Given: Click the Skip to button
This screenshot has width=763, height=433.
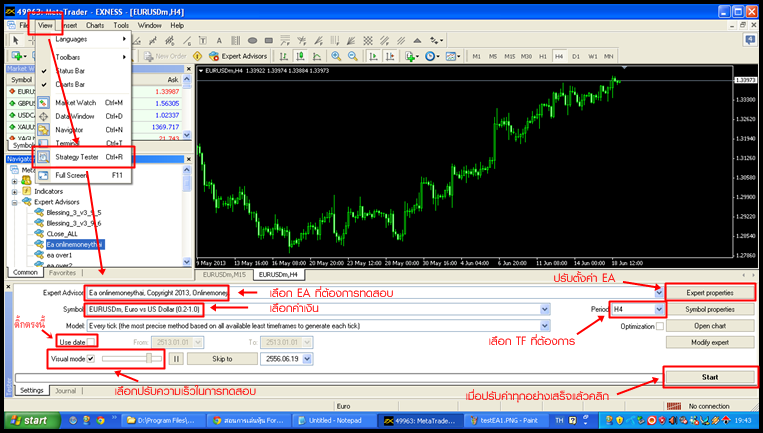Looking at the screenshot, I should [222, 359].
